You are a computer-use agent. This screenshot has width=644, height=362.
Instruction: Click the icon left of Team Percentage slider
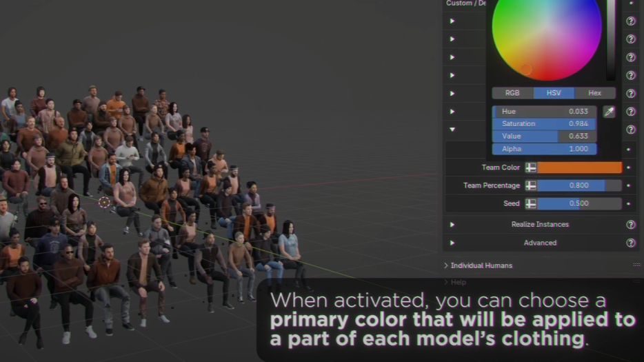[530, 185]
